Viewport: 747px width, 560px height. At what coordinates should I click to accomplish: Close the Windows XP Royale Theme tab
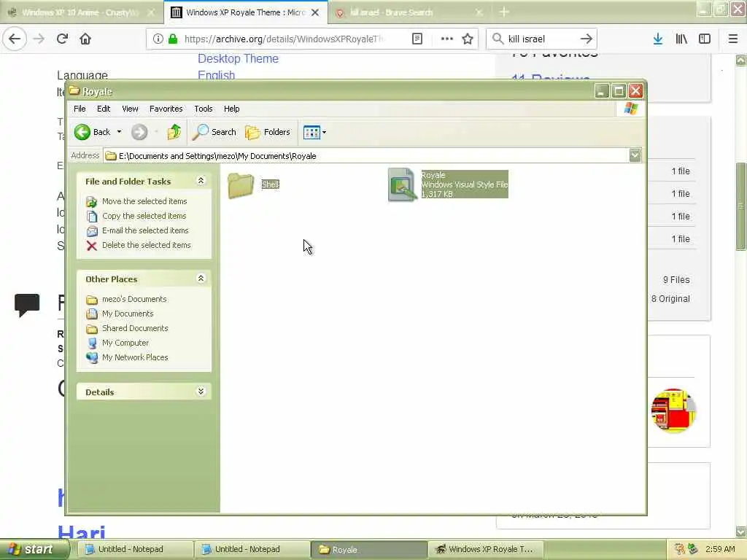[315, 12]
